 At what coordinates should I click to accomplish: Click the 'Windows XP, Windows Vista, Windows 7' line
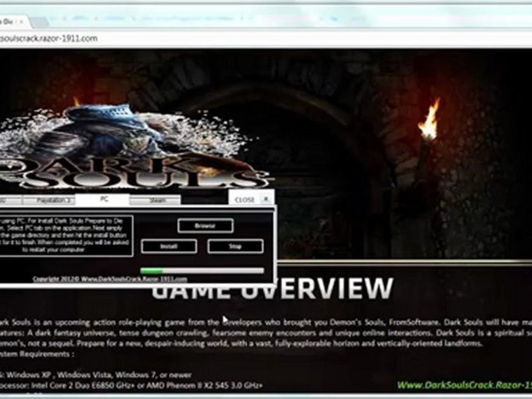(x=96, y=375)
